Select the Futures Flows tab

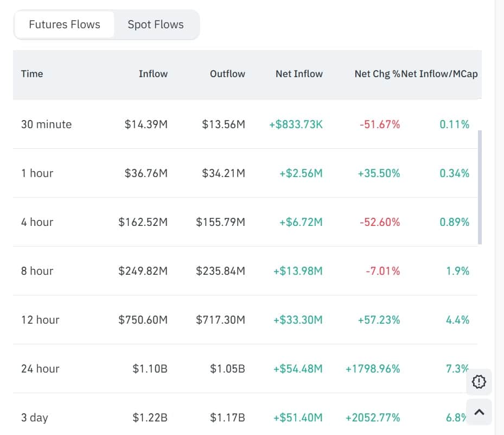tap(64, 24)
